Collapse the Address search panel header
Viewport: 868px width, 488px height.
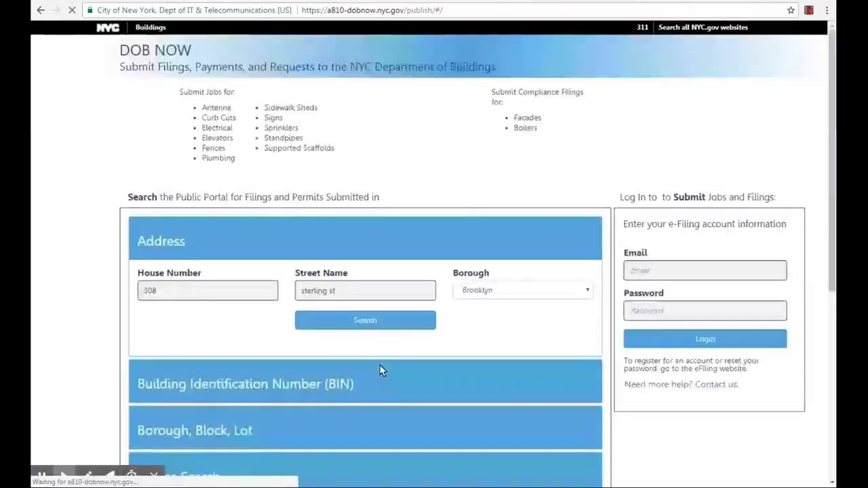click(365, 241)
